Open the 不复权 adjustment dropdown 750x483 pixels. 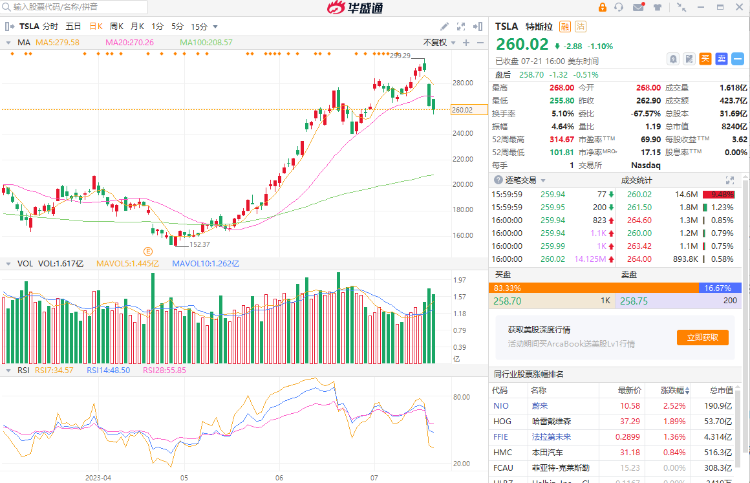coord(437,43)
